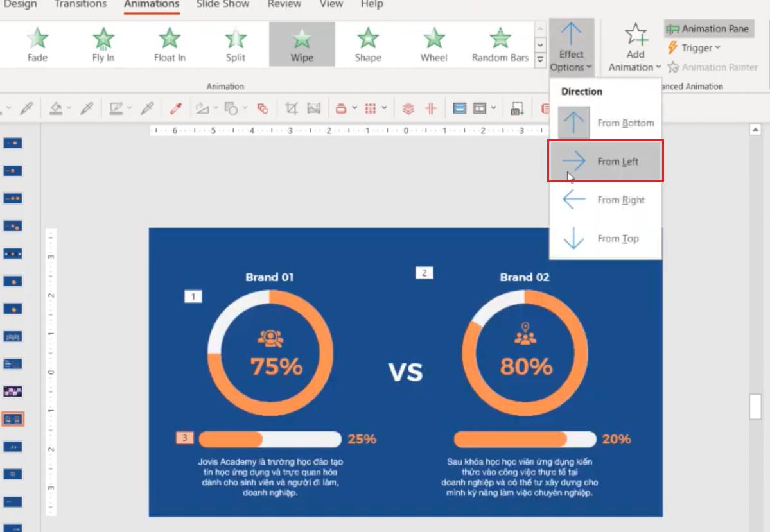
Task: Apply the Fade animation
Action: pyautogui.click(x=37, y=44)
